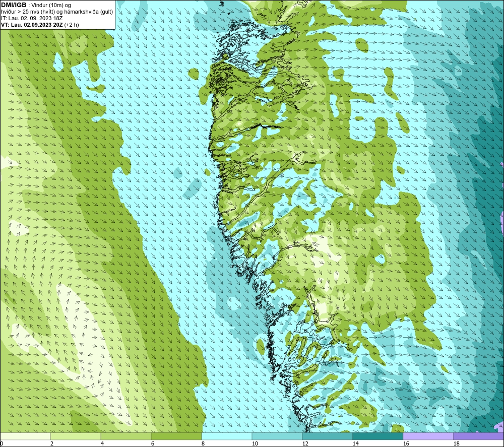504x447 pixels.
Task: Click the legend label '6'
Action: coord(153,443)
